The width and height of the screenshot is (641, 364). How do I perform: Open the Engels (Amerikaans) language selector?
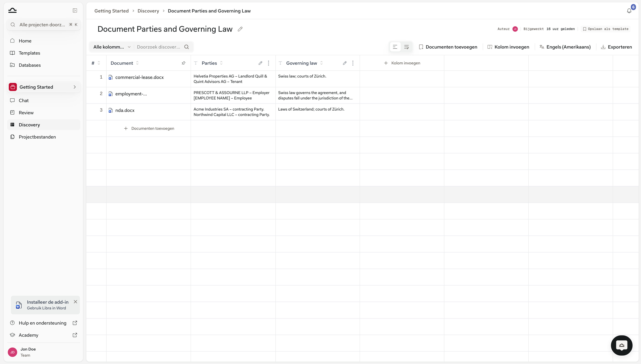coord(565,47)
